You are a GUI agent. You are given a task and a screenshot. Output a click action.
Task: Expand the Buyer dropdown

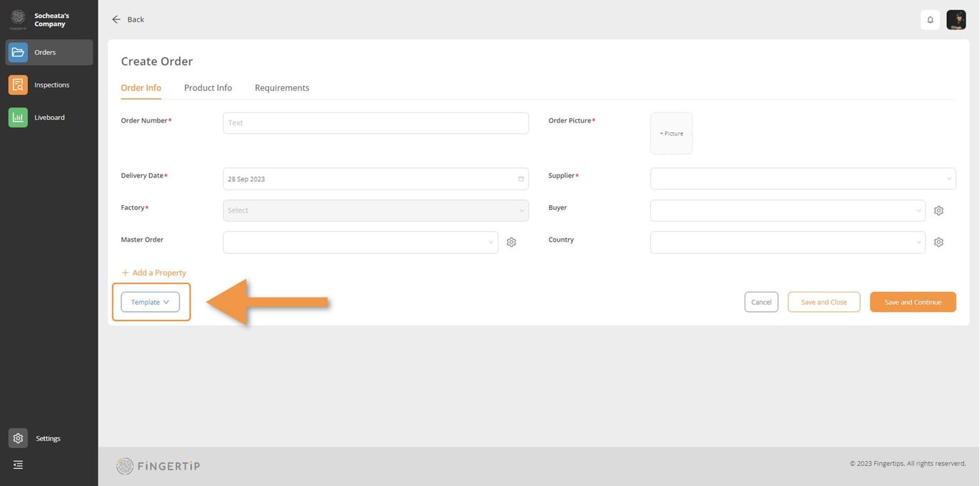tap(788, 211)
